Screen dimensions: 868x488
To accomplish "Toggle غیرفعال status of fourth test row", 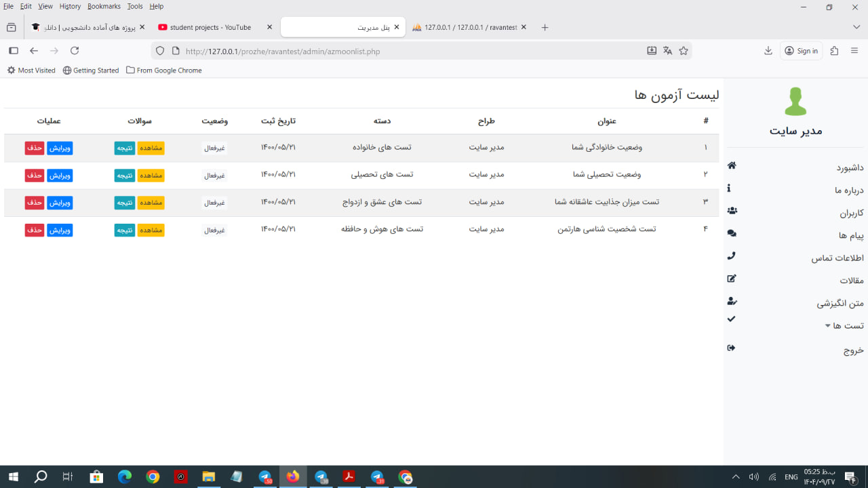I will pos(214,230).
